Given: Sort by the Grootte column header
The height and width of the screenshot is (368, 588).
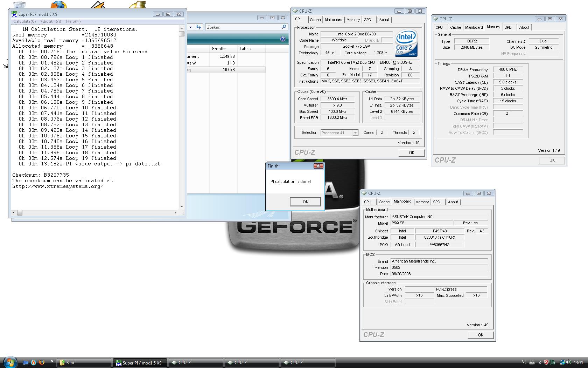Looking at the screenshot, I should point(223,49).
